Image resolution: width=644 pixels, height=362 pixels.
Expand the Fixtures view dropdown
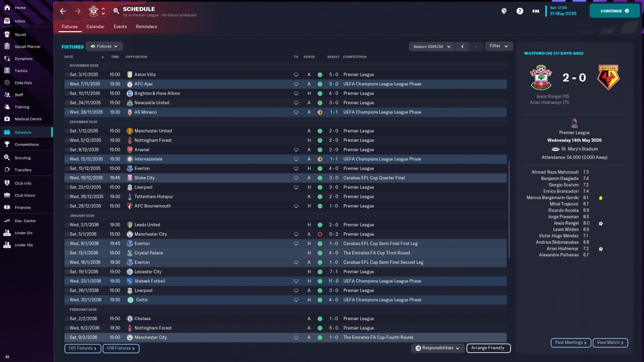104,46
